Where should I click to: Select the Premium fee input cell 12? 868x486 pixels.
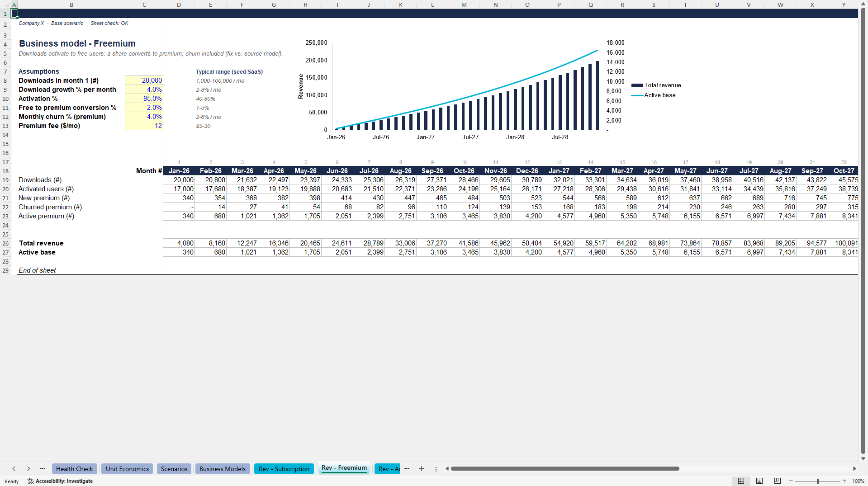tap(144, 126)
